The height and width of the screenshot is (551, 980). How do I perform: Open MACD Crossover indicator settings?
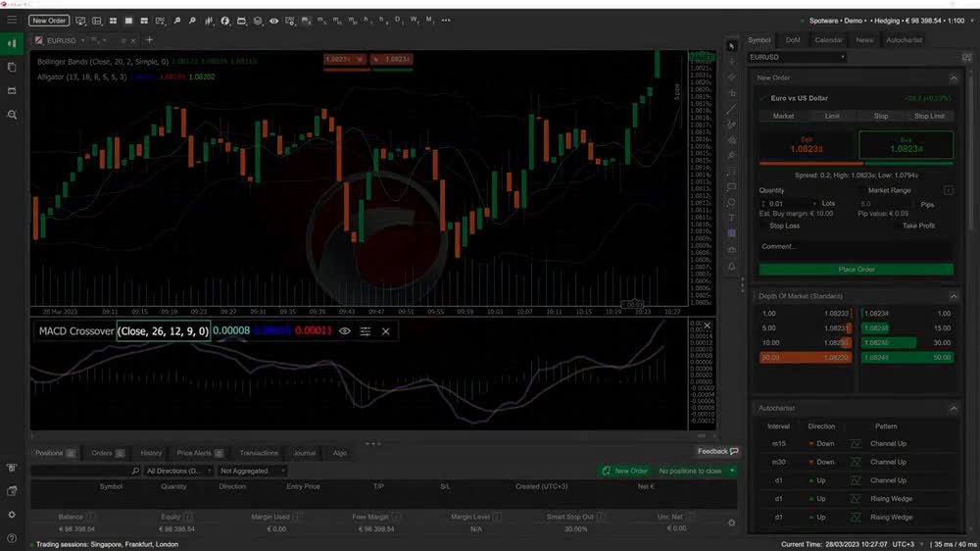tap(365, 331)
